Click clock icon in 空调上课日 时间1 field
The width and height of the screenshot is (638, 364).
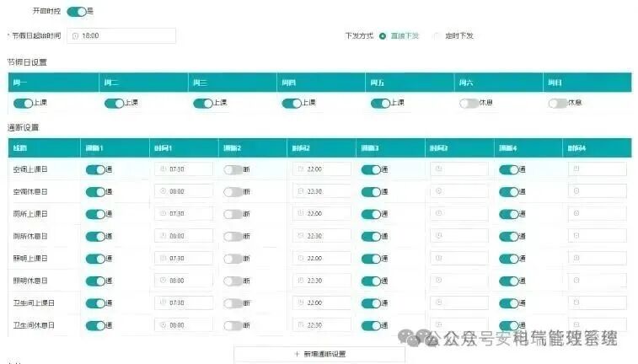(x=162, y=169)
